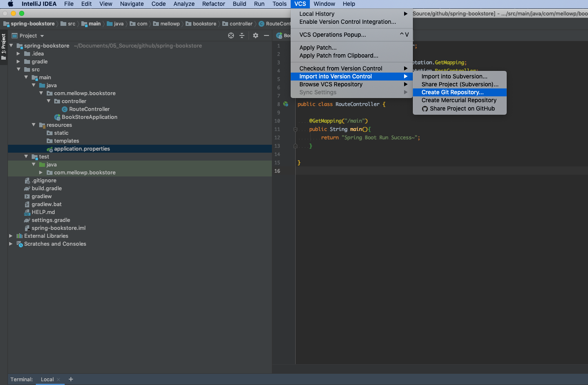
Task: Collapse the controller package arrow
Action: pos(49,101)
